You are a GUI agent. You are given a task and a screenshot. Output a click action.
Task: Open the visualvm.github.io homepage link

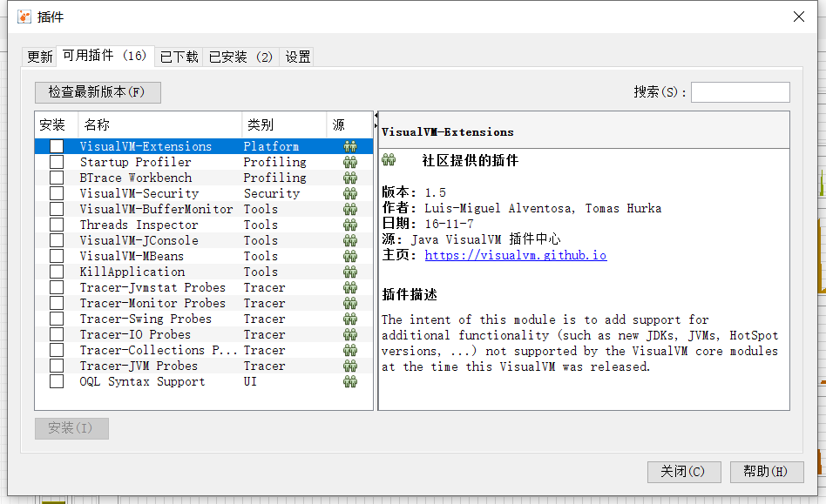coord(516,255)
